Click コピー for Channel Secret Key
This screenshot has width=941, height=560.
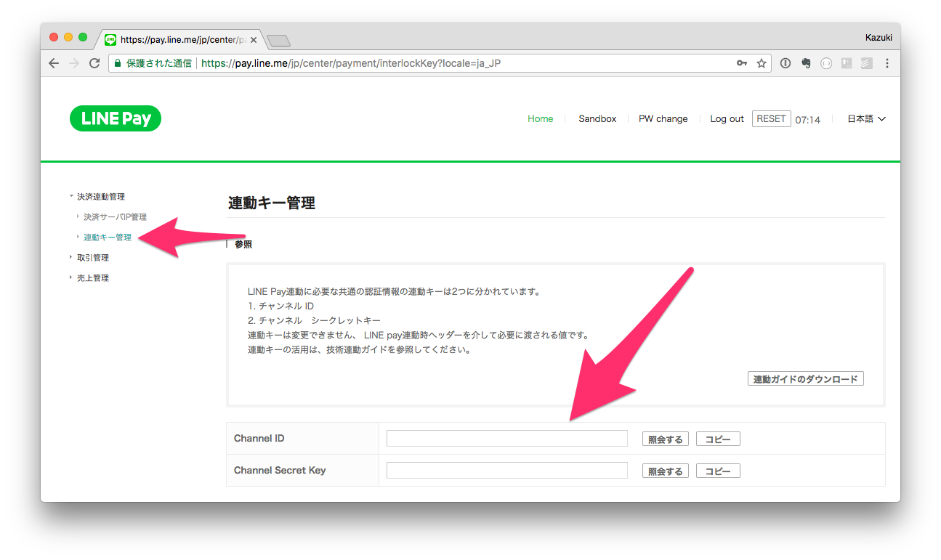click(718, 471)
